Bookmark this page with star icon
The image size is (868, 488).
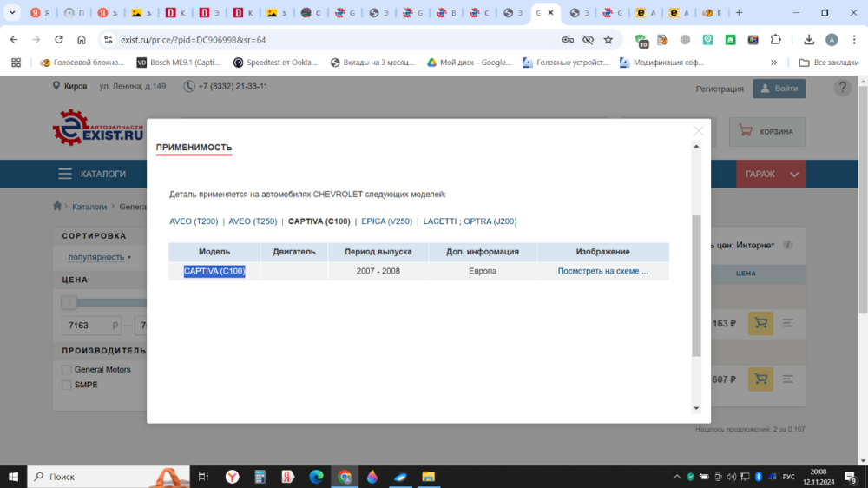608,39
